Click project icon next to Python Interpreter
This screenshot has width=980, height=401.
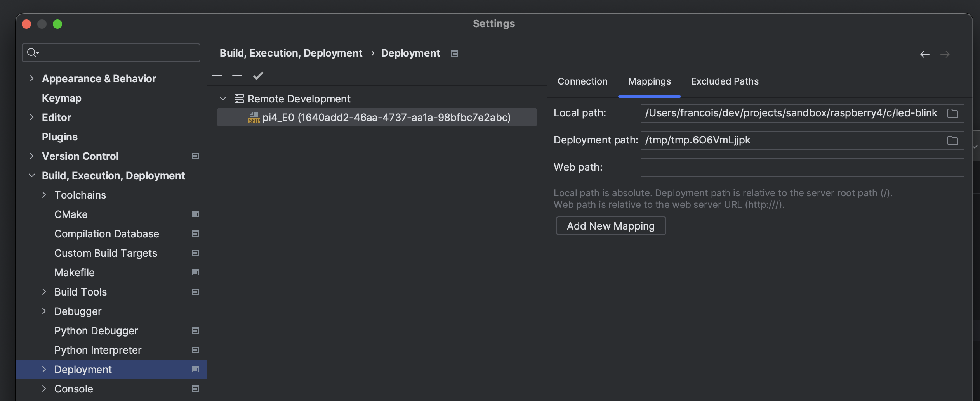point(195,350)
